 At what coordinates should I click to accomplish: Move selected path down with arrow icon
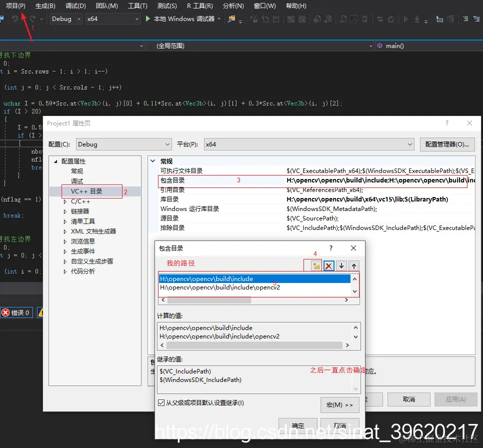(341, 265)
